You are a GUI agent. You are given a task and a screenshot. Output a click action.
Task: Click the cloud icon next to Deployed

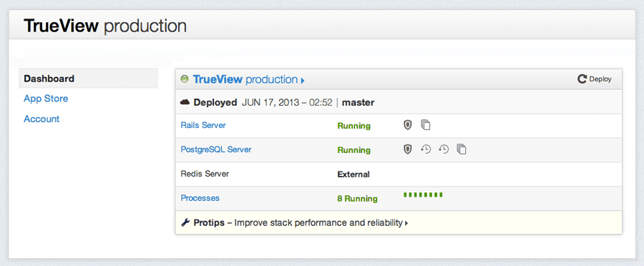185,102
